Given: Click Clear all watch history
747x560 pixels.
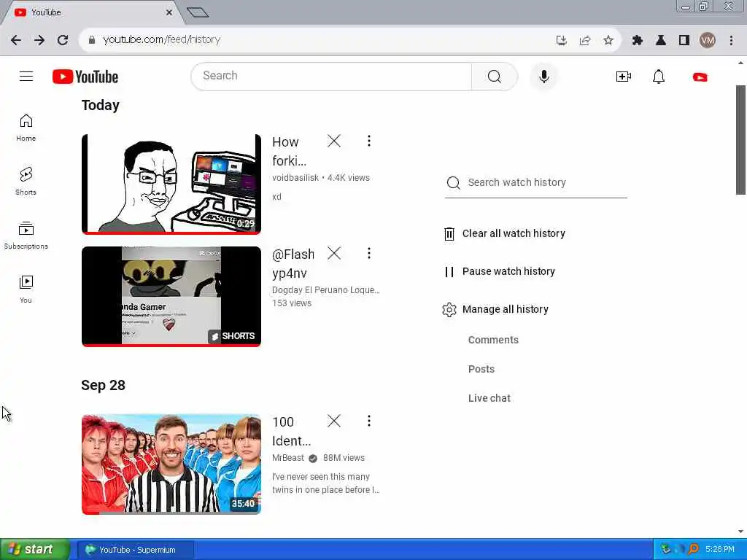Looking at the screenshot, I should pyautogui.click(x=505, y=233).
